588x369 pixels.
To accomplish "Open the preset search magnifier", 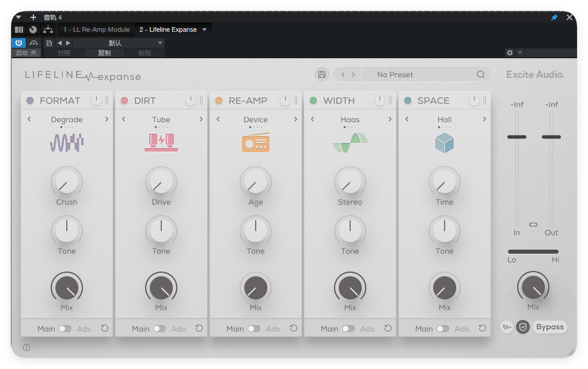I will coord(480,74).
